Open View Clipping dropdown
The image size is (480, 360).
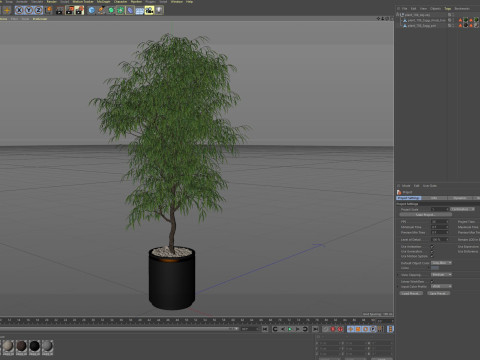tap(441, 275)
